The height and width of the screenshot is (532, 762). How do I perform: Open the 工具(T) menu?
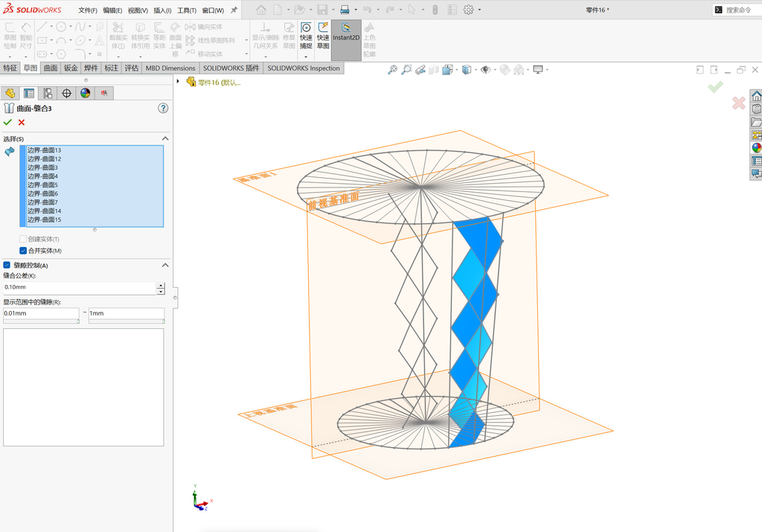[x=187, y=10]
